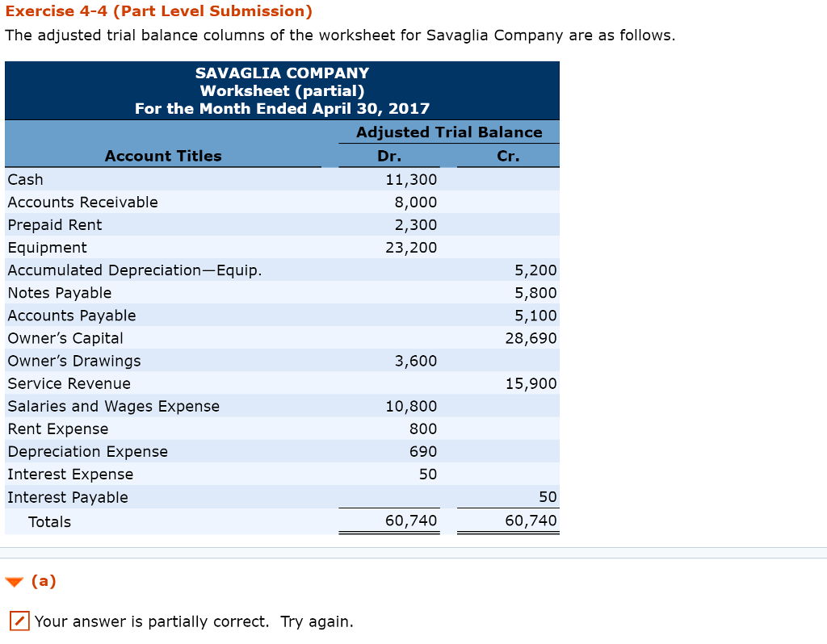Click the Owner's Capital credit amount 28,690
Image resolution: width=827 pixels, height=644 pixels.
(x=531, y=338)
